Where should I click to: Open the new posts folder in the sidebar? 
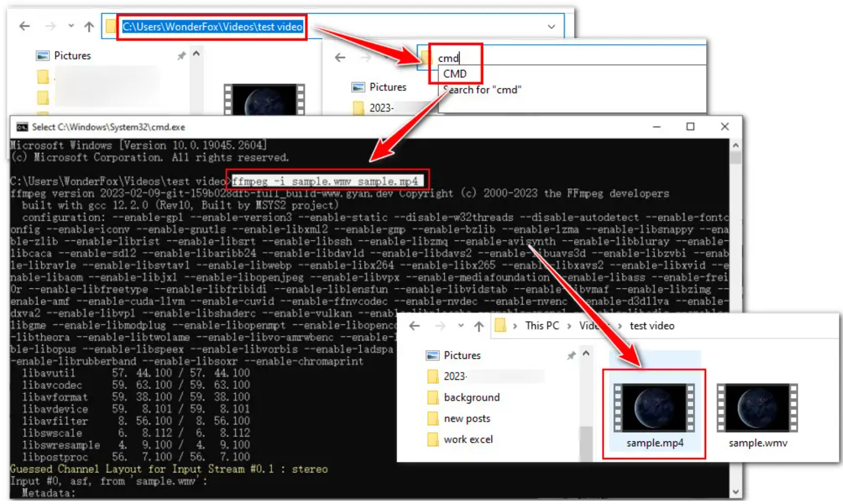pos(459,419)
